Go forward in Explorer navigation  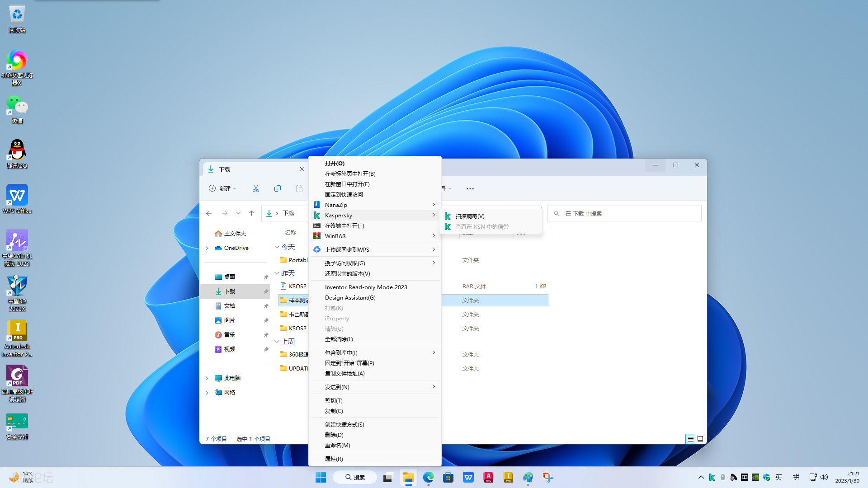tap(225, 213)
